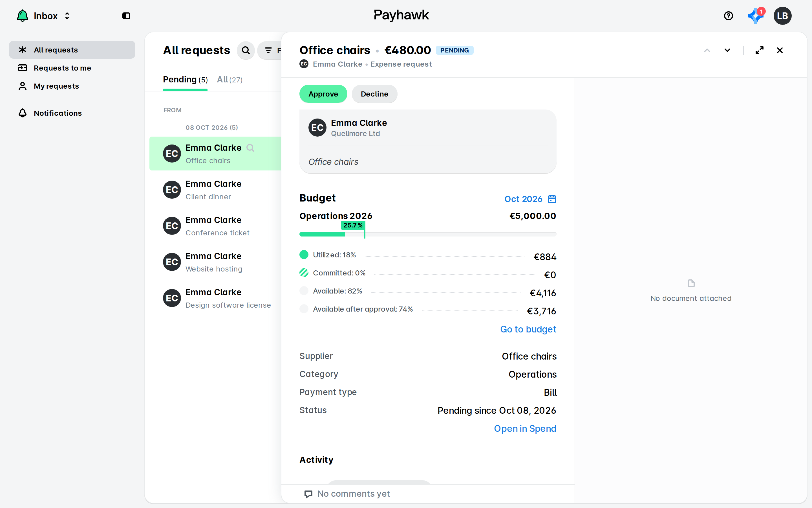The image size is (812, 508).
Task: Click the calendar icon next to Oct 2026
Action: tap(552, 199)
